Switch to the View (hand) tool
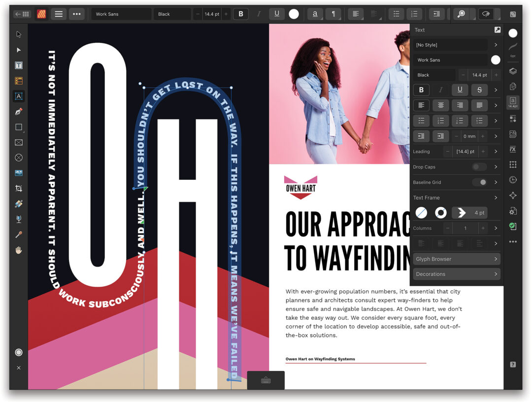The height and width of the screenshot is (403, 532). point(19,250)
